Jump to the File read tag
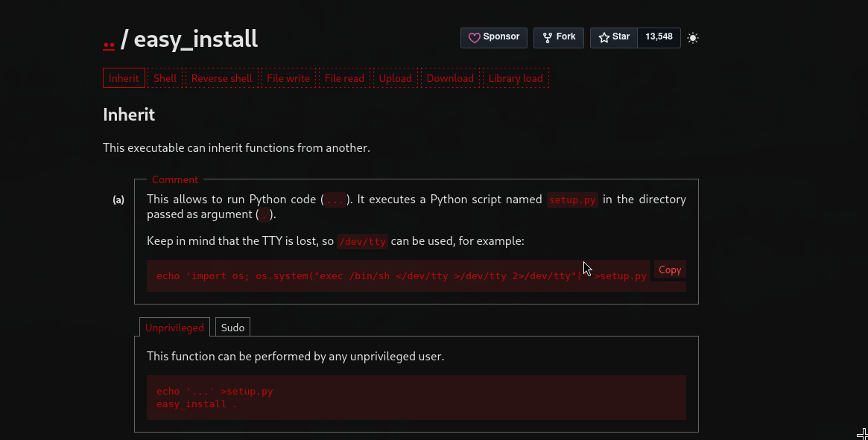 coord(344,78)
